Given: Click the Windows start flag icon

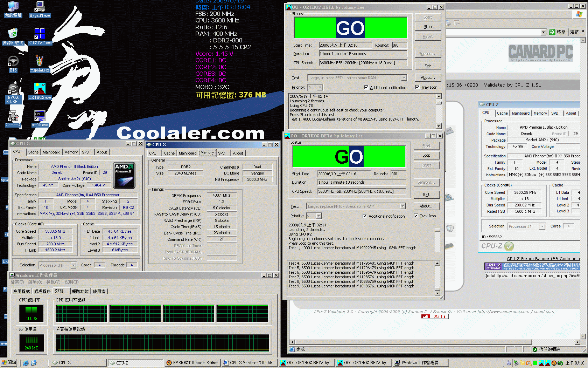Looking at the screenshot, I should tap(4, 362).
